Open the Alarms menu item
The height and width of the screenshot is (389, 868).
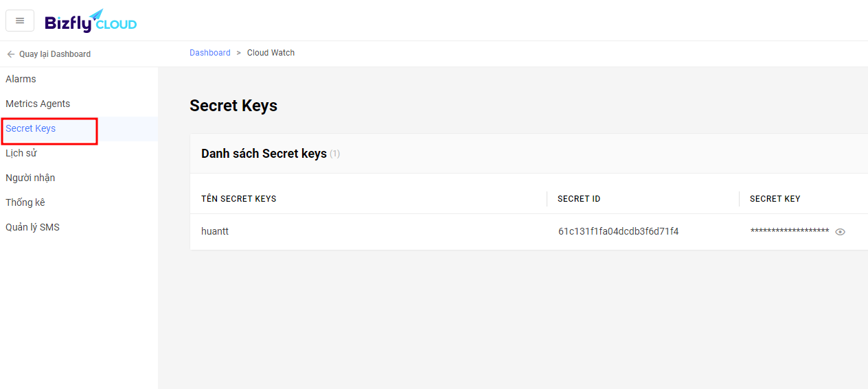point(21,79)
